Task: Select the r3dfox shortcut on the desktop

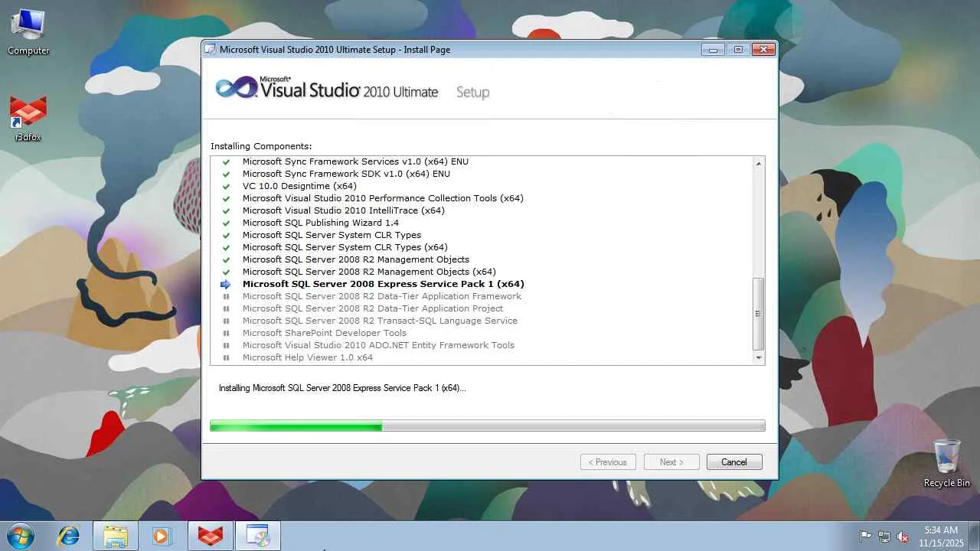Action: (28, 119)
